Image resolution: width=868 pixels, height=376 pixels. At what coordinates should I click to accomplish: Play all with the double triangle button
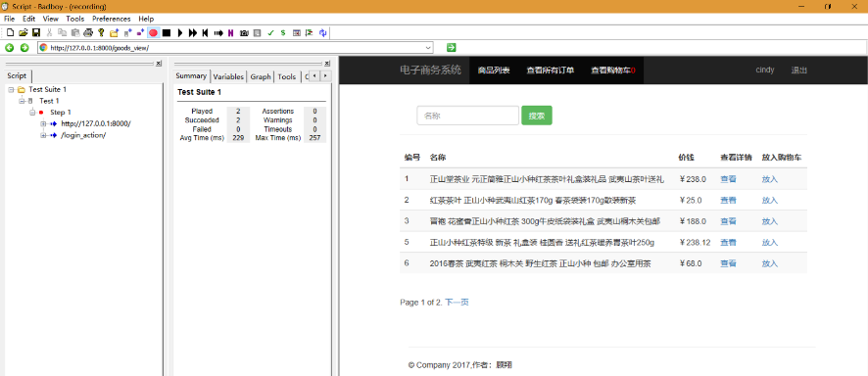(x=193, y=33)
